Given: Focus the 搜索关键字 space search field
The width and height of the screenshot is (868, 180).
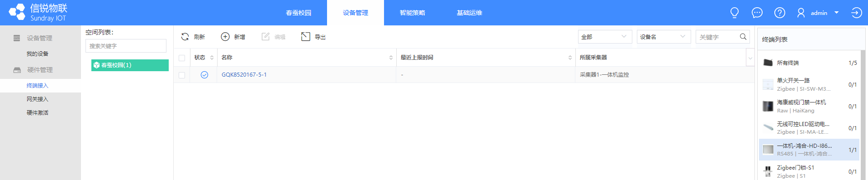Looking at the screenshot, I should 126,46.
